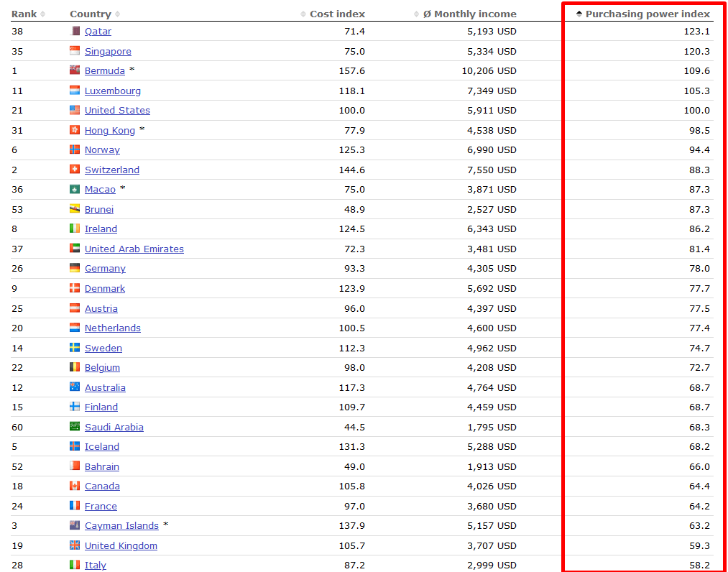Click the Denmark flag icon
Viewport: 728px width, 572px height.
coord(75,287)
